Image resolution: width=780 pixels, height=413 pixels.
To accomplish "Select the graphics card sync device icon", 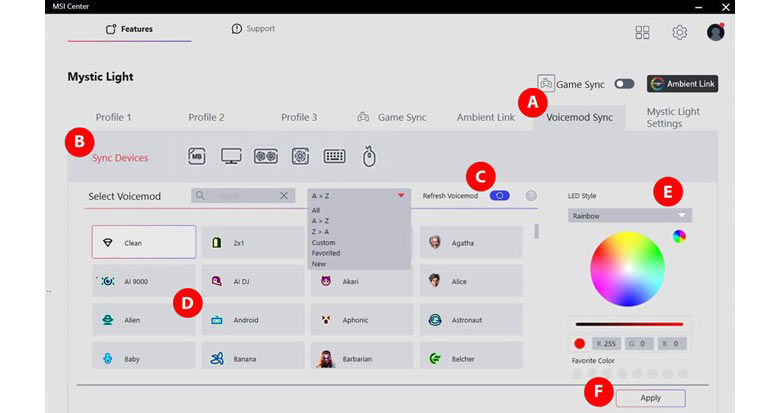I will (266, 156).
